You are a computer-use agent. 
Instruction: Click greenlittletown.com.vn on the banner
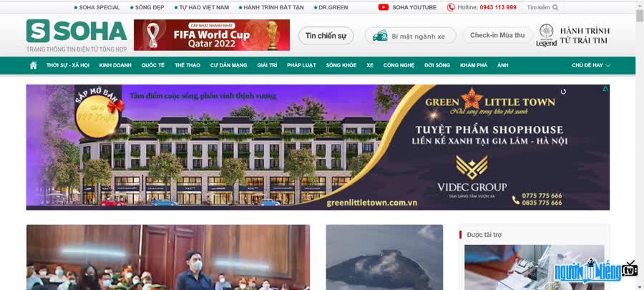point(371,203)
